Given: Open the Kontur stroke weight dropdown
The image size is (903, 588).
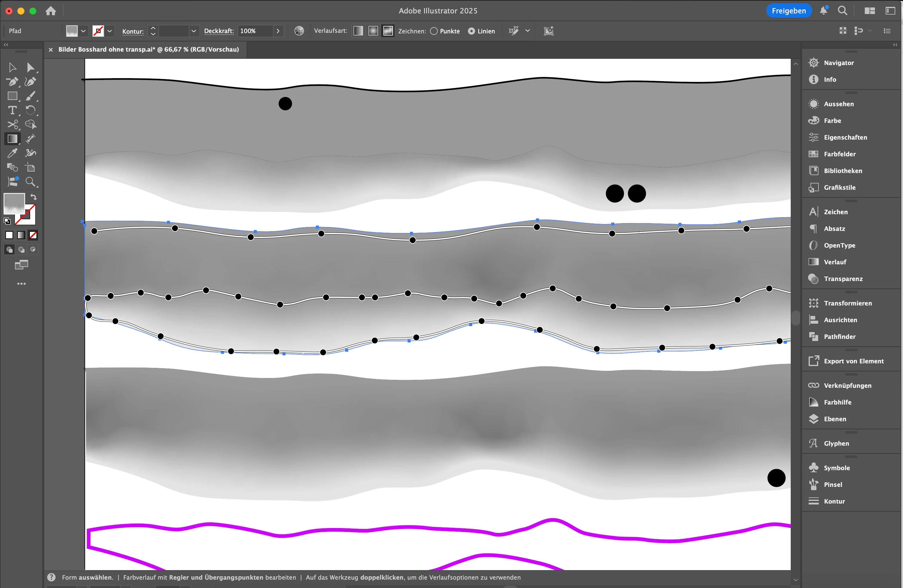Looking at the screenshot, I should (x=193, y=31).
